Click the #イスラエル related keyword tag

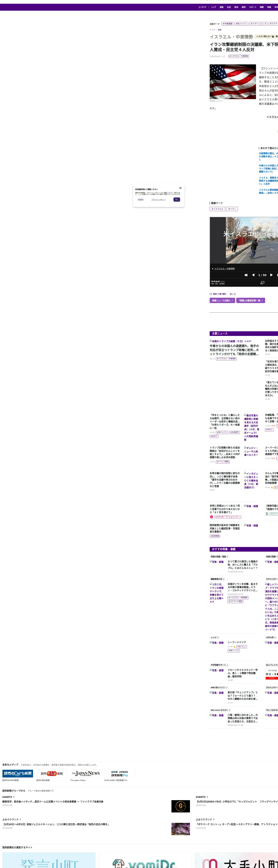pyautogui.click(x=217, y=209)
